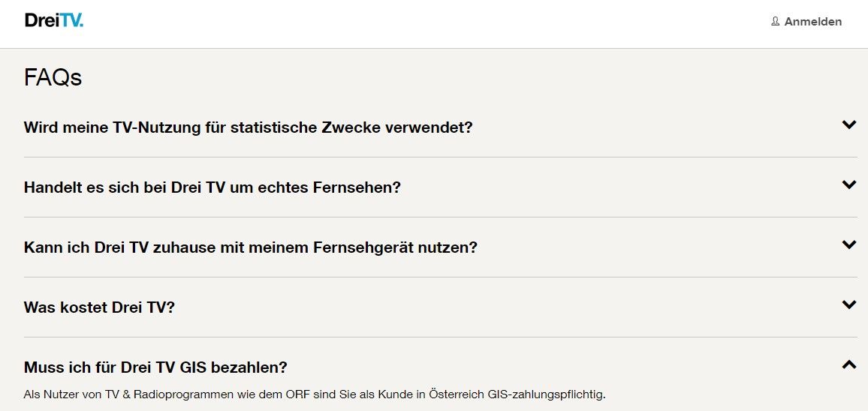Open the Anmelden login link

(x=812, y=22)
